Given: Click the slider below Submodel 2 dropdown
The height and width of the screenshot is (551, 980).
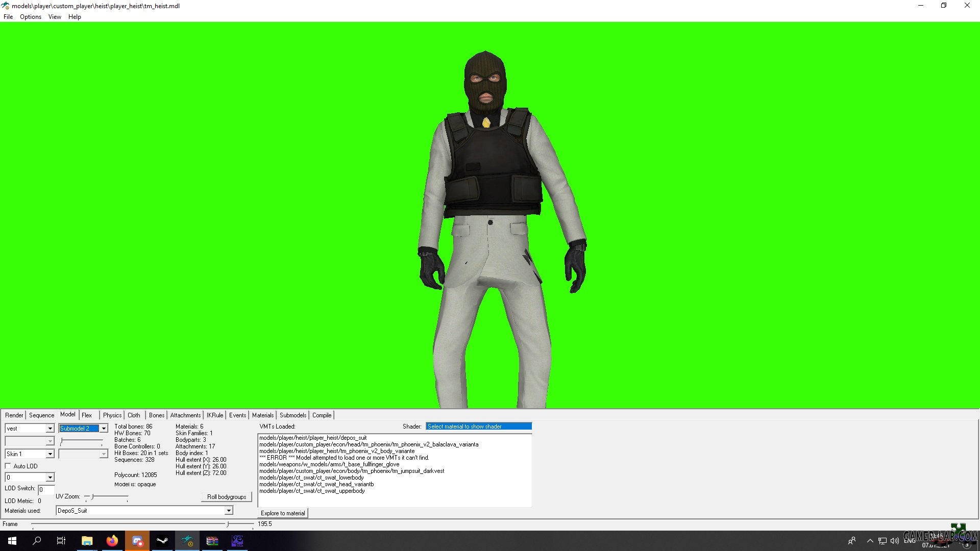Looking at the screenshot, I should click(x=82, y=441).
